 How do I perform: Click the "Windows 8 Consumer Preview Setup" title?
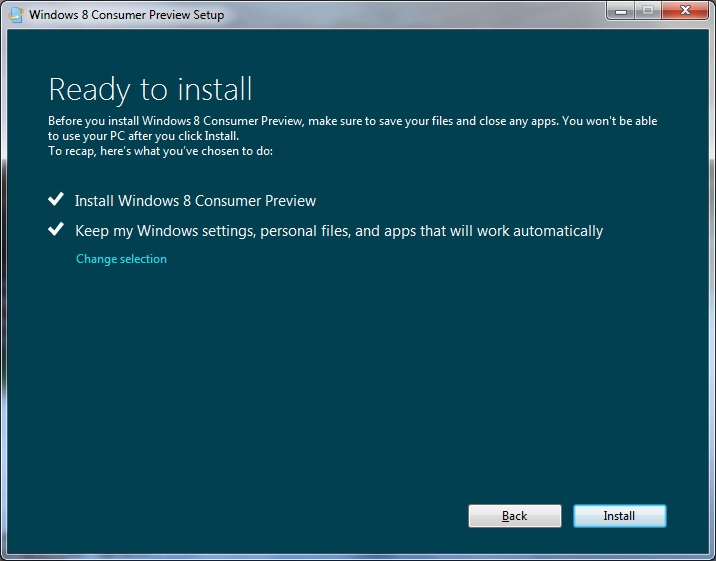point(126,15)
